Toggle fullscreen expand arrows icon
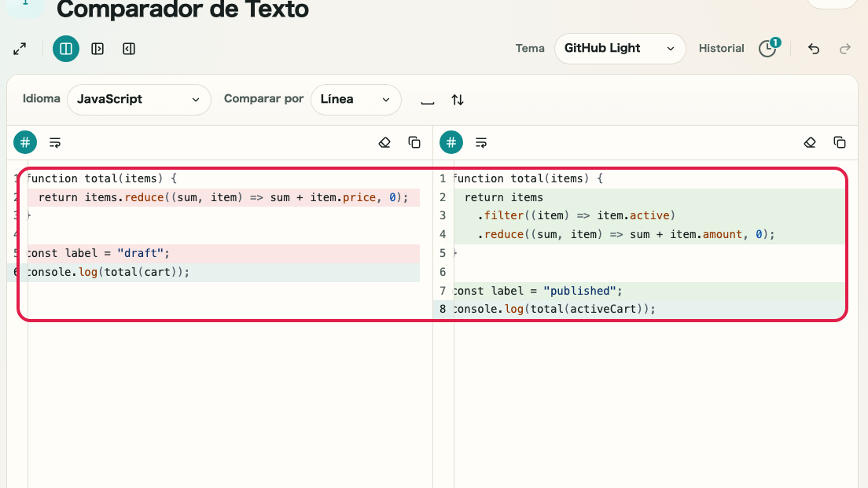Screen dimensions: 868x488 coord(20,49)
